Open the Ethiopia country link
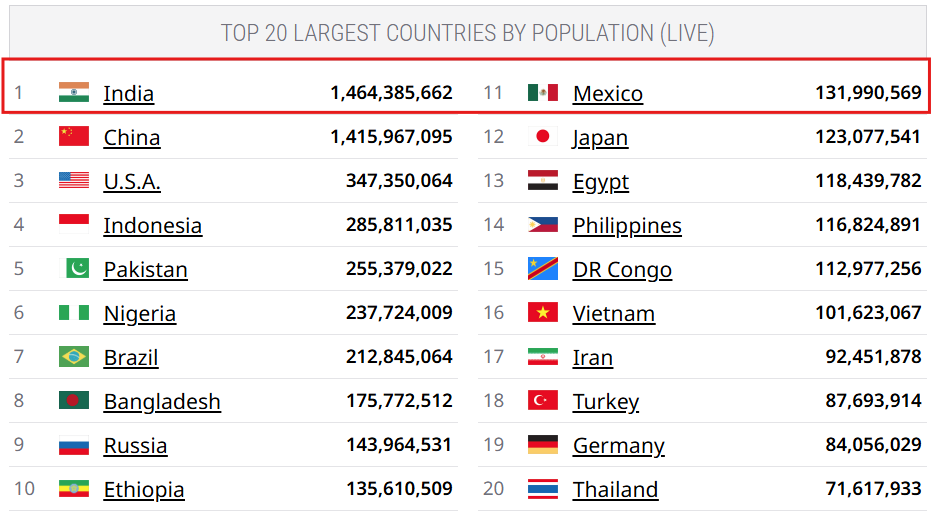 144,490
